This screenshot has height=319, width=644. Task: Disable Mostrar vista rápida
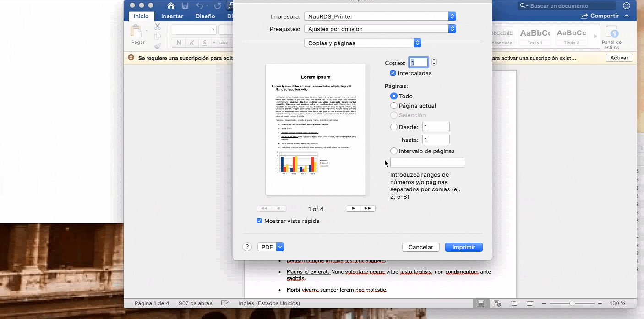click(x=260, y=221)
